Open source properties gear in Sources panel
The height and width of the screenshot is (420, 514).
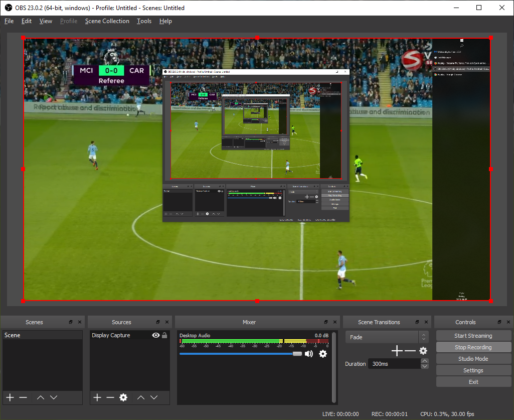(123, 397)
